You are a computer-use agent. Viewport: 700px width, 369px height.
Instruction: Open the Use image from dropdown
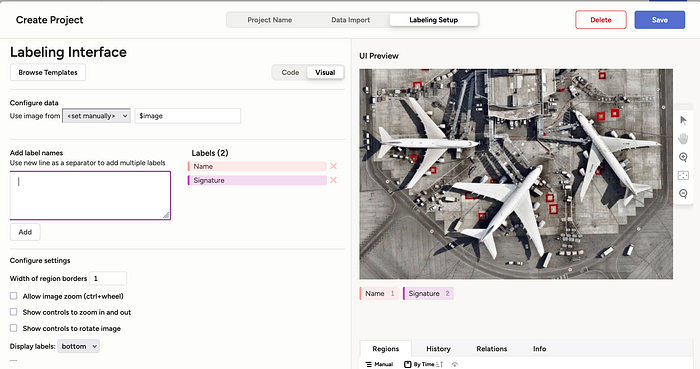96,116
